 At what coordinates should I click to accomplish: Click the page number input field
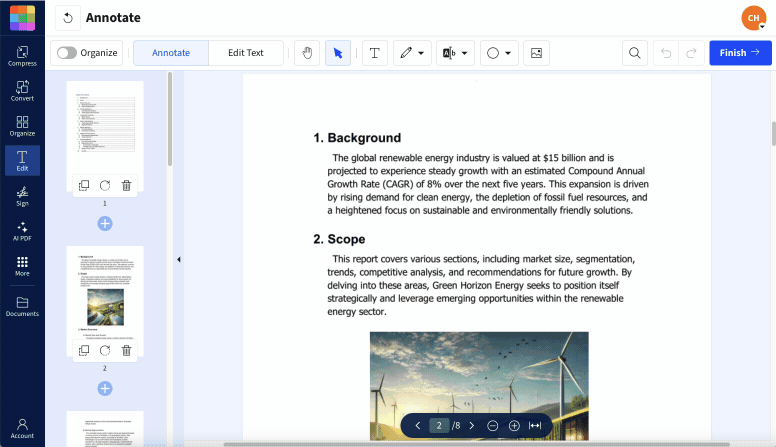click(x=439, y=426)
